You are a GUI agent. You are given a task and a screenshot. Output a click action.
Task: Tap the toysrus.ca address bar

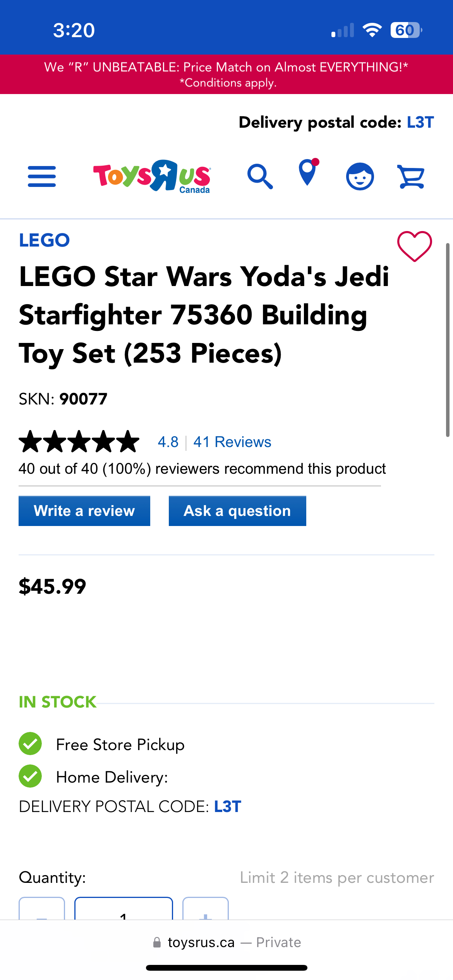(201, 942)
